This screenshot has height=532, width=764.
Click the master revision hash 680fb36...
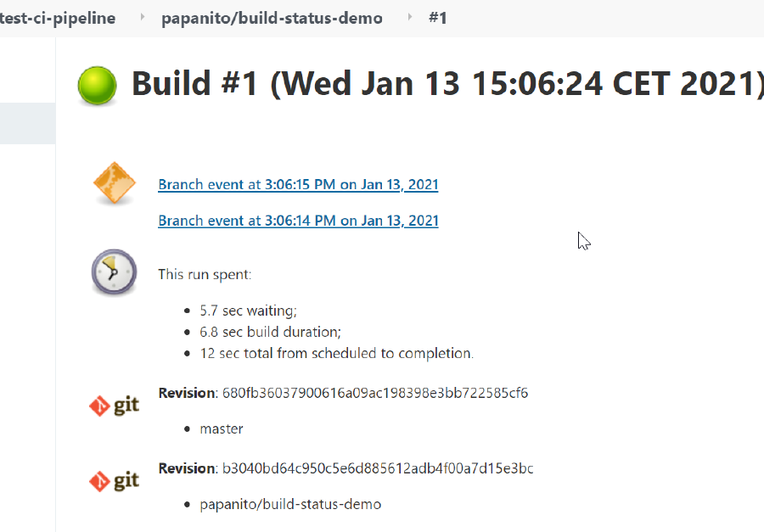tap(375, 393)
